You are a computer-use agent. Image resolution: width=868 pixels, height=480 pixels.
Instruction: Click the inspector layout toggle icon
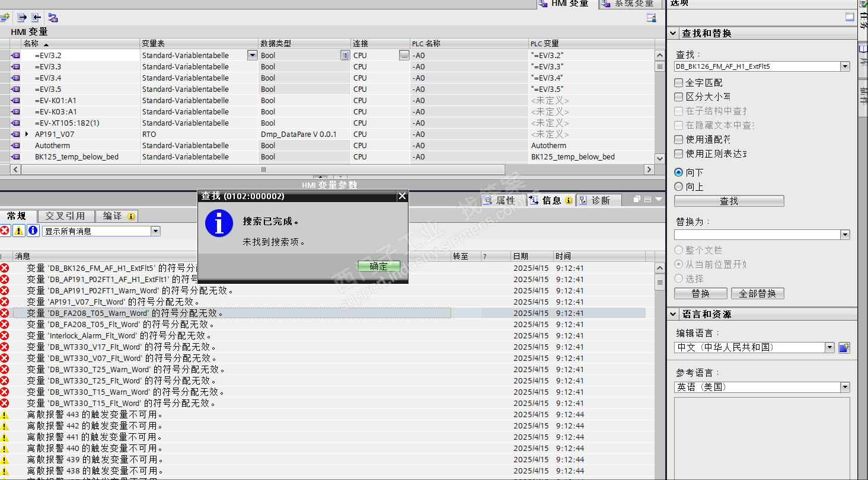[647, 200]
